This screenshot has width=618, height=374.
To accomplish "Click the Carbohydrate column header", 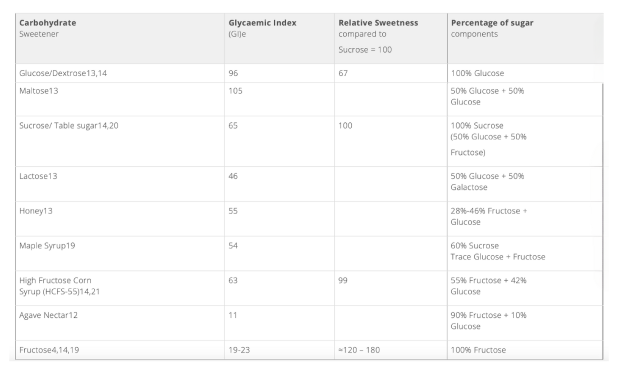I will tap(120, 39).
